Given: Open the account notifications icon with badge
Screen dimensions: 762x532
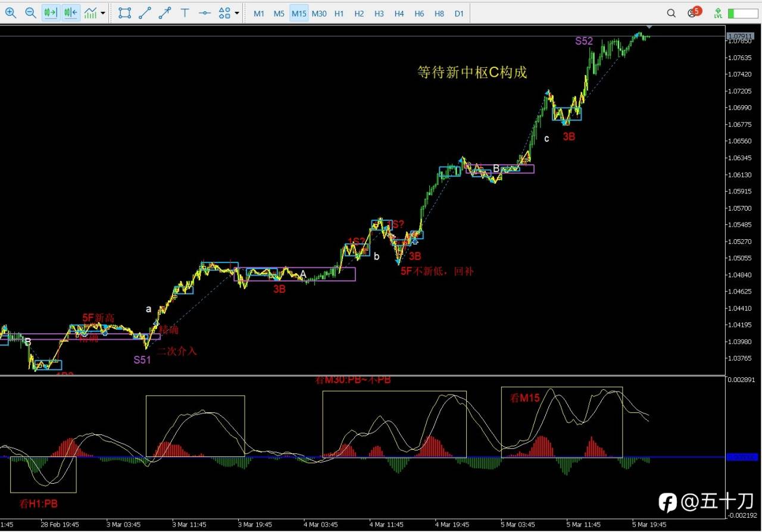Looking at the screenshot, I should pos(694,12).
